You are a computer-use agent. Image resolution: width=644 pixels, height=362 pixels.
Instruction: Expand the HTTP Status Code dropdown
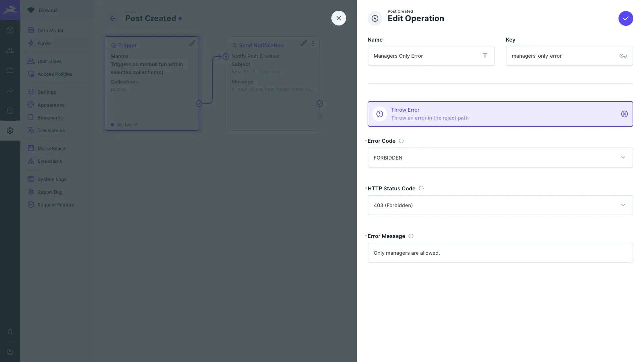(x=500, y=205)
